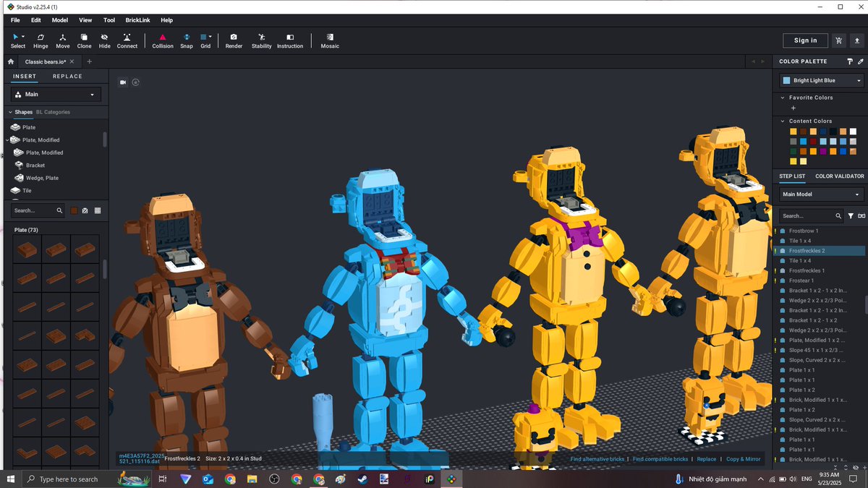Switch to Classic bears.io tab
868x488 pixels.
46,61
